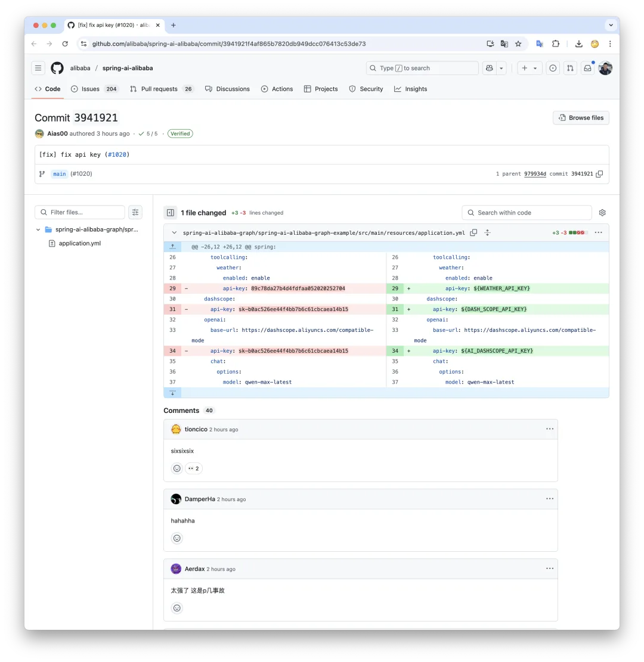This screenshot has width=644, height=662.
Task: Switch to the Pull requests tab
Action: 162,89
